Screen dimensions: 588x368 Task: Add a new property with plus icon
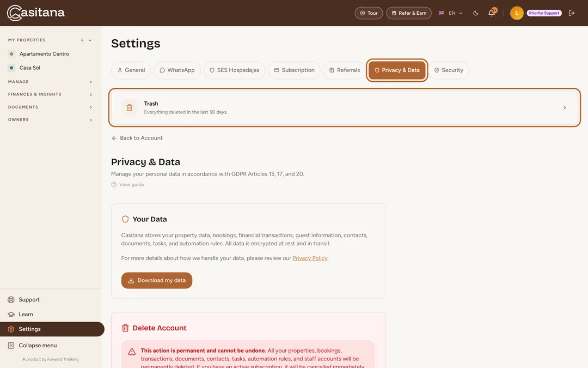point(82,40)
